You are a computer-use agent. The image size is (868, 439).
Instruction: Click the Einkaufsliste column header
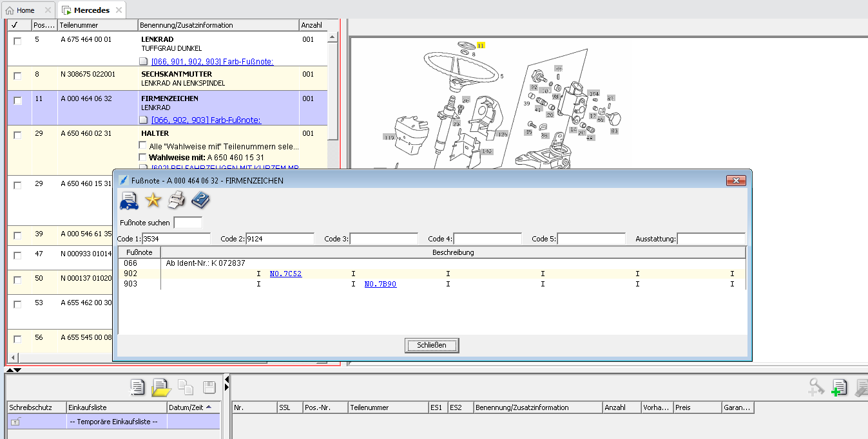117,407
